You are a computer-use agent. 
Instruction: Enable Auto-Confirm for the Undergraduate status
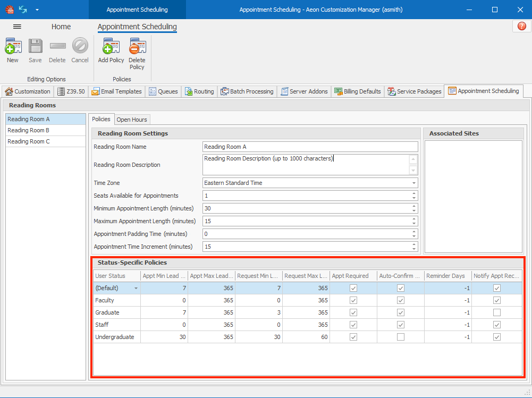pyautogui.click(x=400, y=337)
